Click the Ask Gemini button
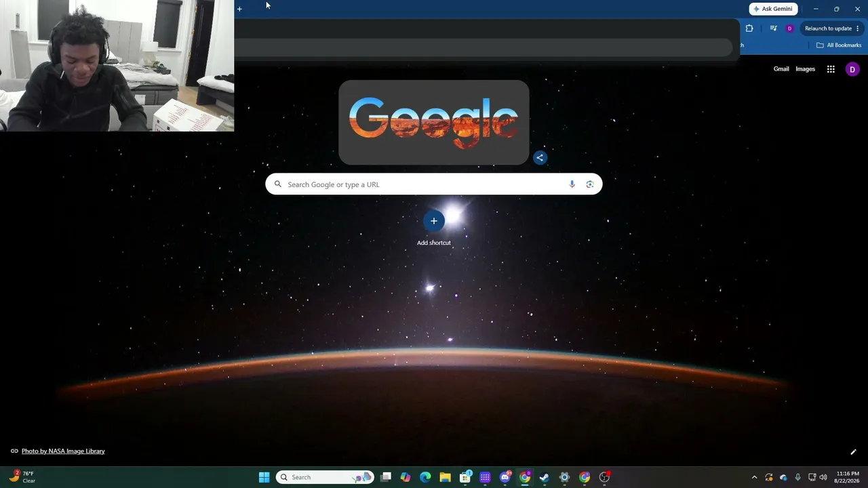Viewport: 868px width, 488px height. [773, 9]
